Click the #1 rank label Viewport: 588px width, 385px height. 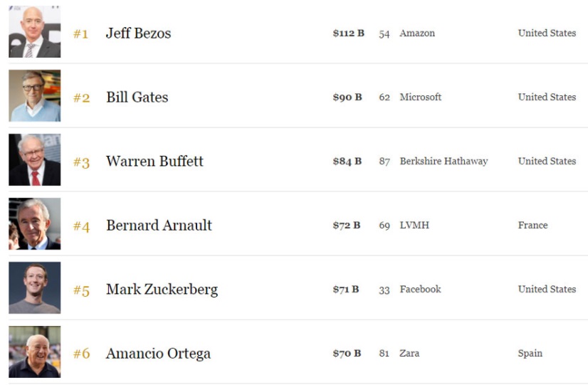tap(80, 34)
